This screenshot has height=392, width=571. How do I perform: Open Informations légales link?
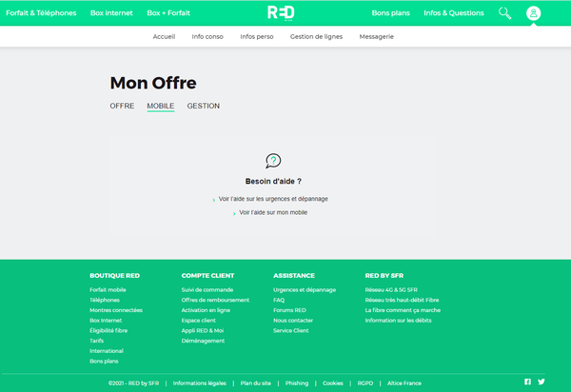tap(200, 383)
